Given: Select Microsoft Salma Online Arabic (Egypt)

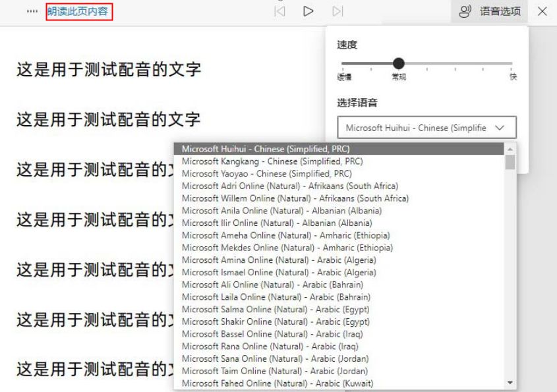Looking at the screenshot, I should pos(339,309).
